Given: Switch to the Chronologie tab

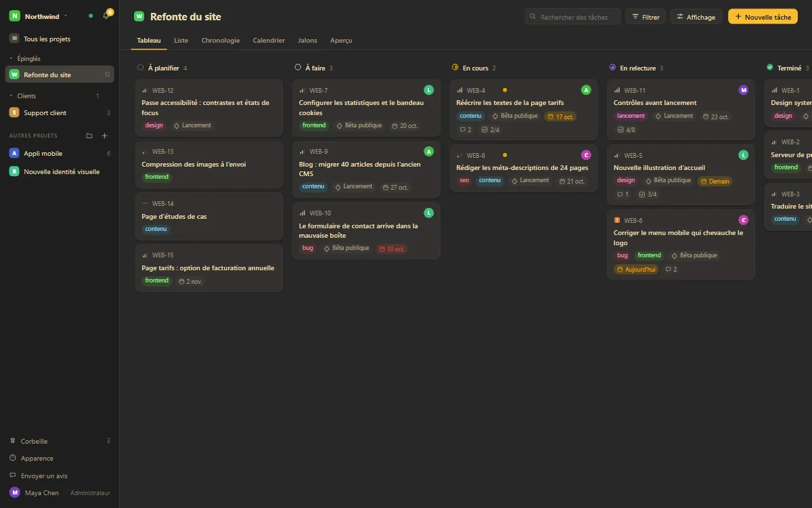Looking at the screenshot, I should pyautogui.click(x=221, y=41).
